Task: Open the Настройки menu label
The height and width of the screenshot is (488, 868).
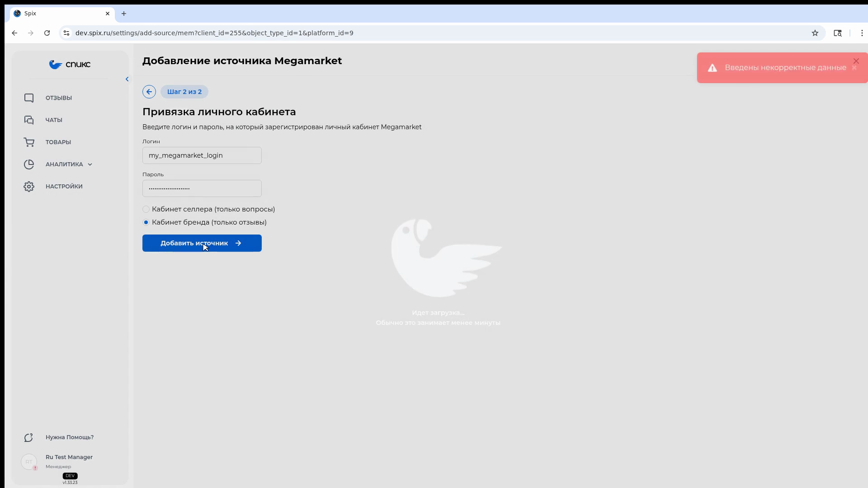Action: tap(64, 187)
